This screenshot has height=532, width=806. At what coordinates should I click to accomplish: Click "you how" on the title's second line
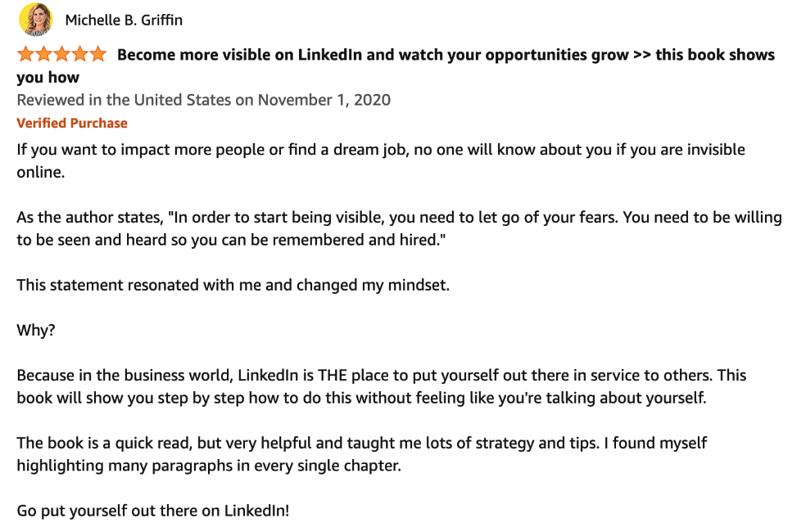coord(48,78)
